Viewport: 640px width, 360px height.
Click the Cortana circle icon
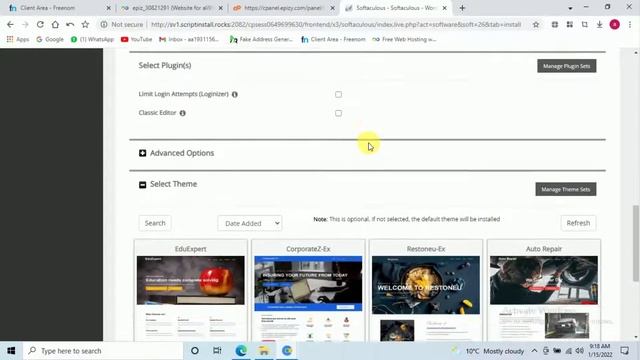pos(195,351)
